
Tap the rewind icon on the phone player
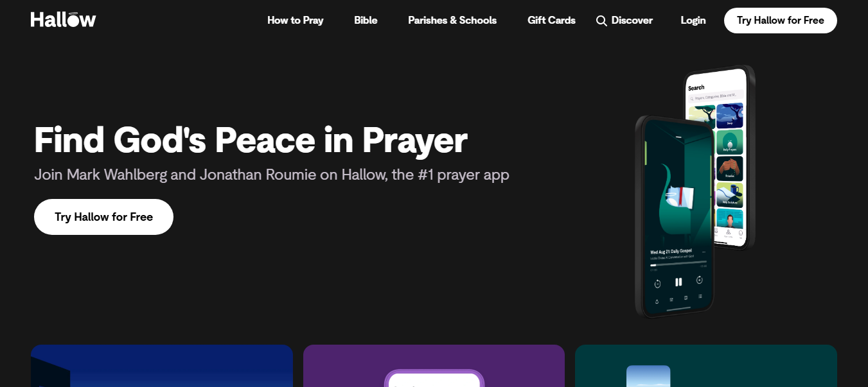coord(657,282)
